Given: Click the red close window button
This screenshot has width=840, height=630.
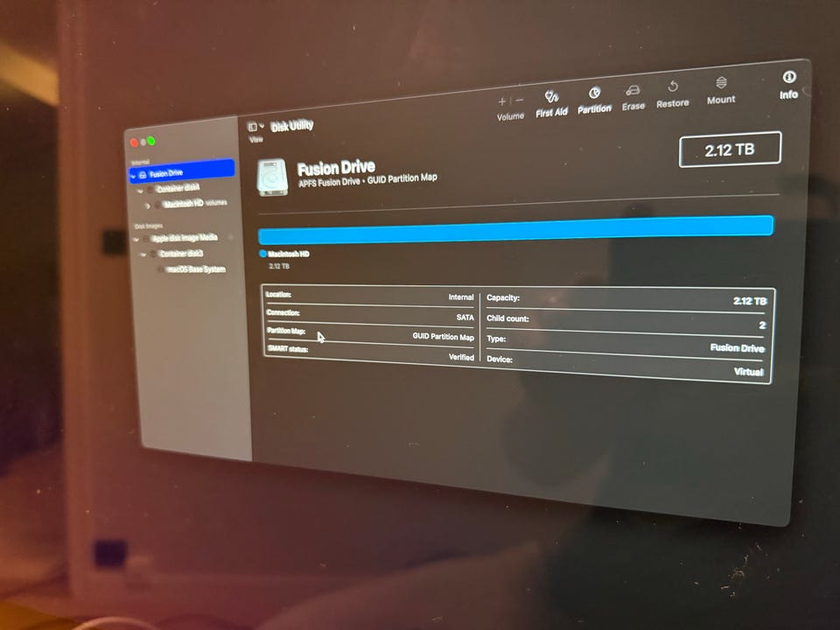Looking at the screenshot, I should [134, 142].
